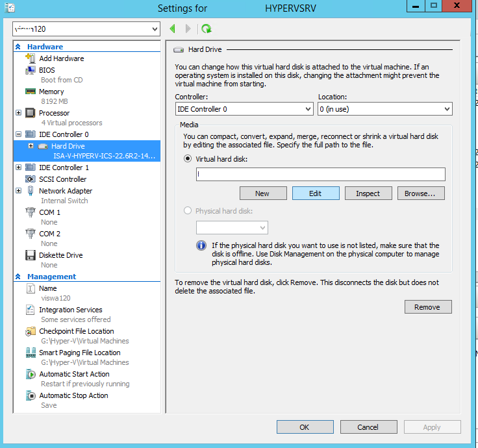Click the '4 Virtual processors' text

click(72, 123)
